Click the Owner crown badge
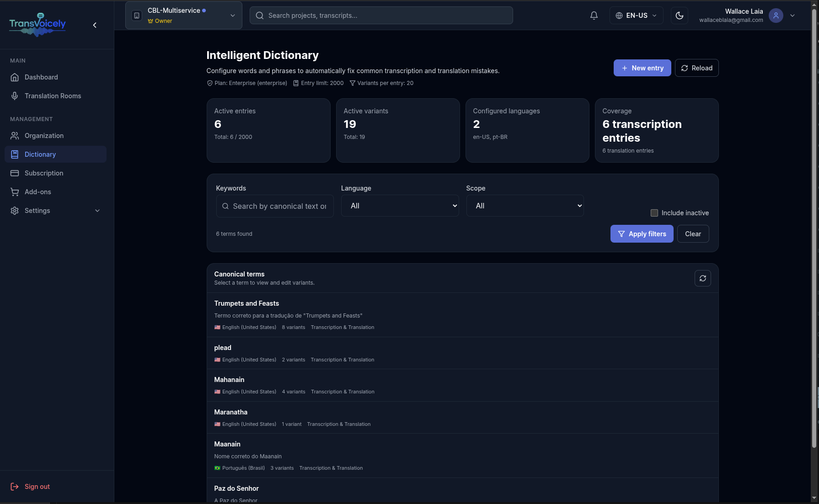 [160, 21]
